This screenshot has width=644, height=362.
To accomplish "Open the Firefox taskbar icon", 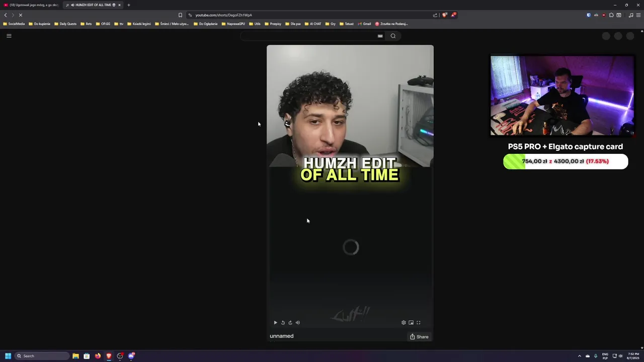I will pos(98,356).
